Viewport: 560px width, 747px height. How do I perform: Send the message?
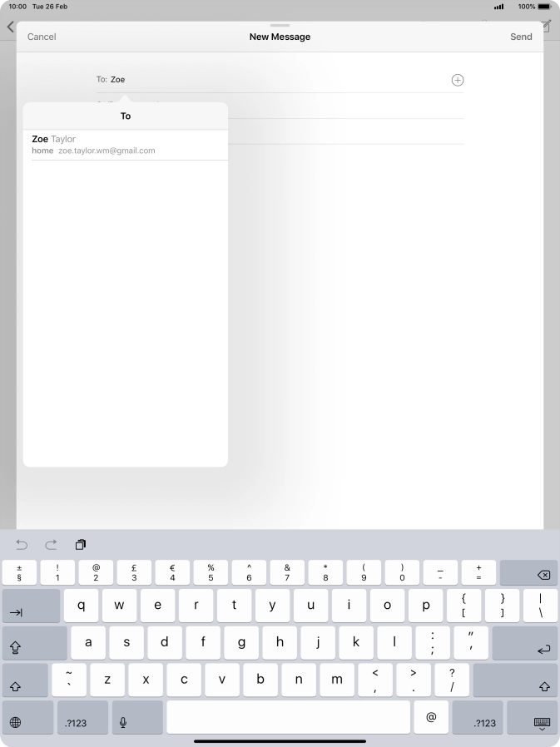(x=521, y=37)
